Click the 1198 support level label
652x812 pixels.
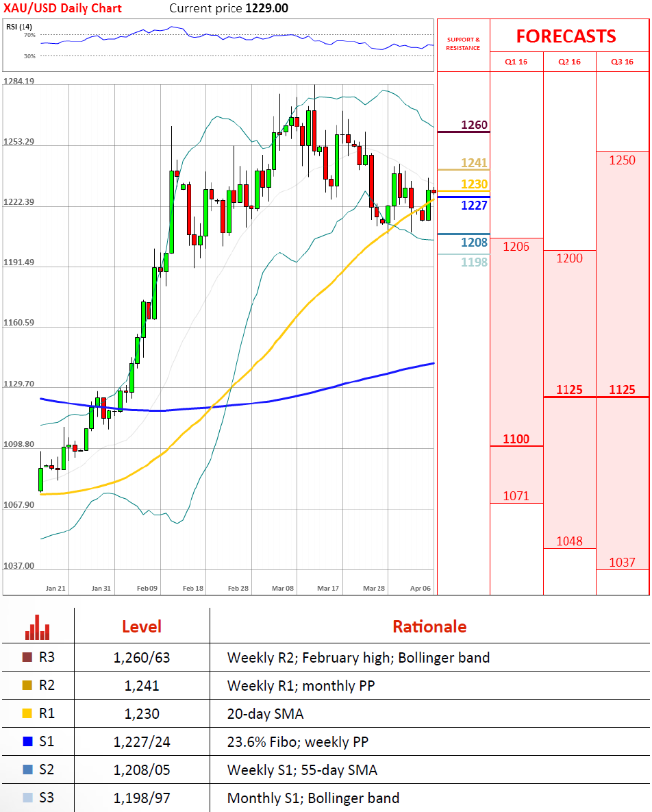(x=474, y=262)
